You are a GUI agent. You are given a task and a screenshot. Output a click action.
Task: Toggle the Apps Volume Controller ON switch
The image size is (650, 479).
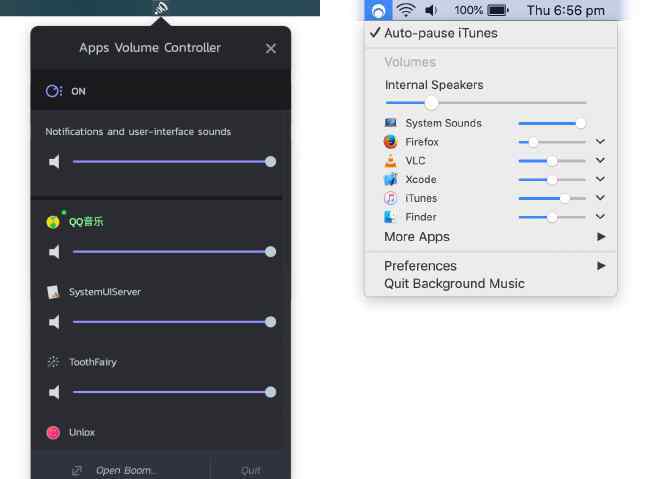[x=54, y=91]
